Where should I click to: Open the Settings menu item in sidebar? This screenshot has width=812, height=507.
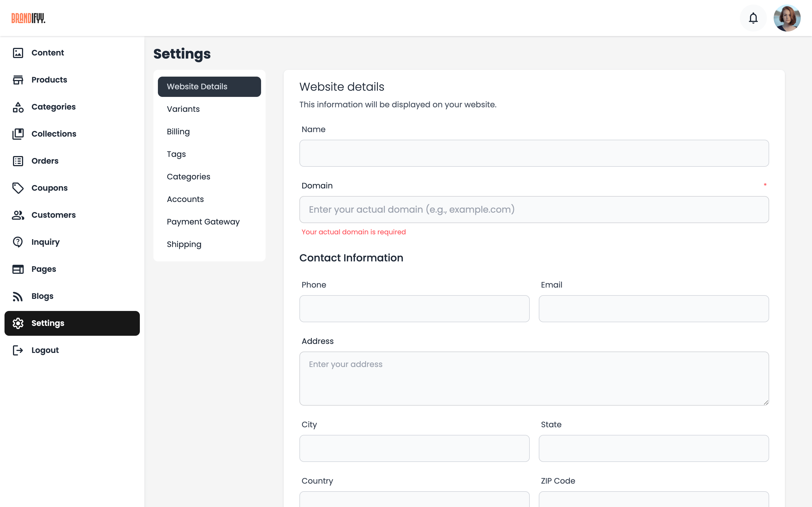click(x=48, y=323)
